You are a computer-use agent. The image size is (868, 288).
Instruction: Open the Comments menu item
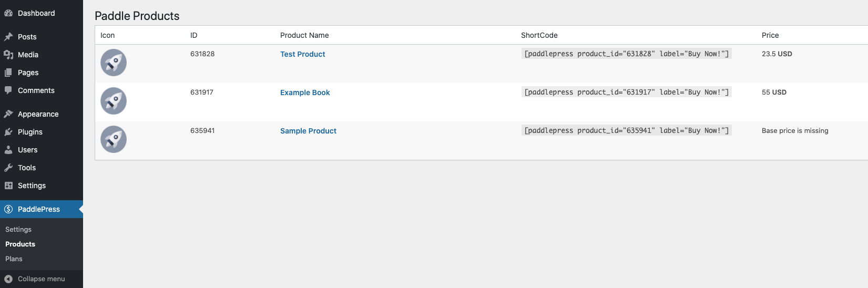point(42,90)
